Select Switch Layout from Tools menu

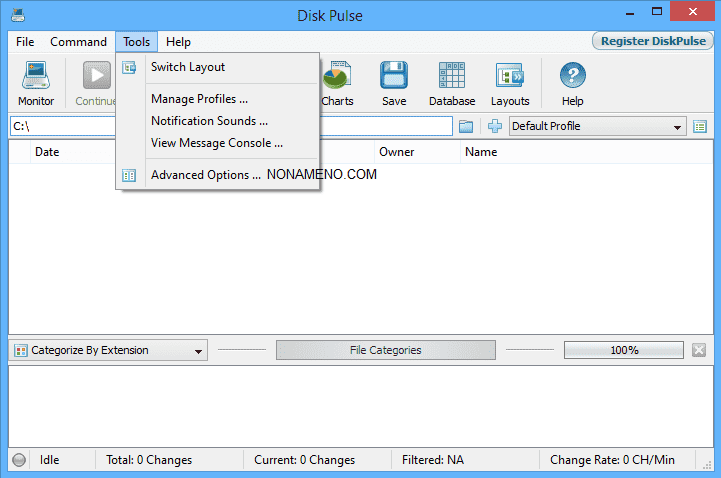pos(188,67)
